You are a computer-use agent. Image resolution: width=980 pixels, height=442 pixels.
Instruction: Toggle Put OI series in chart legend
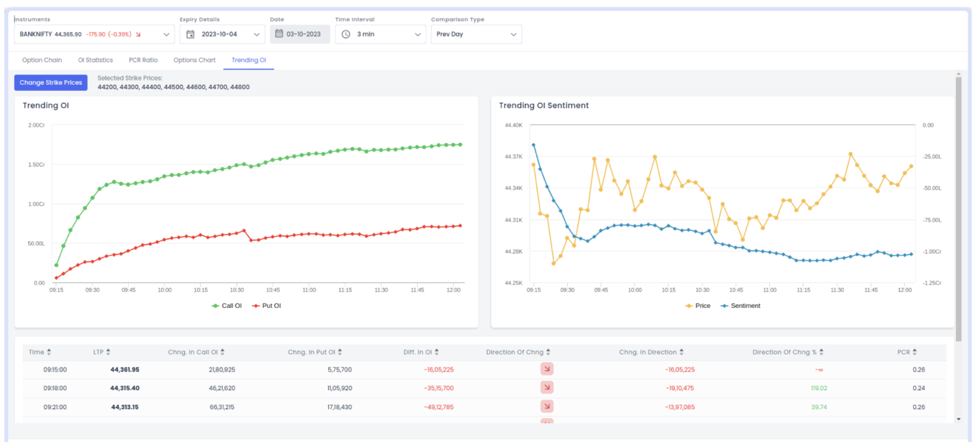click(x=266, y=306)
